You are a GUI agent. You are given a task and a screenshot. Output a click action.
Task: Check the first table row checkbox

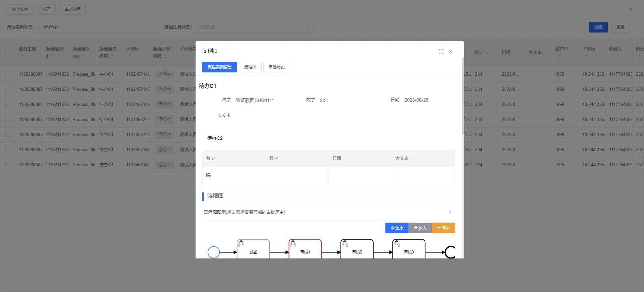[8, 74]
